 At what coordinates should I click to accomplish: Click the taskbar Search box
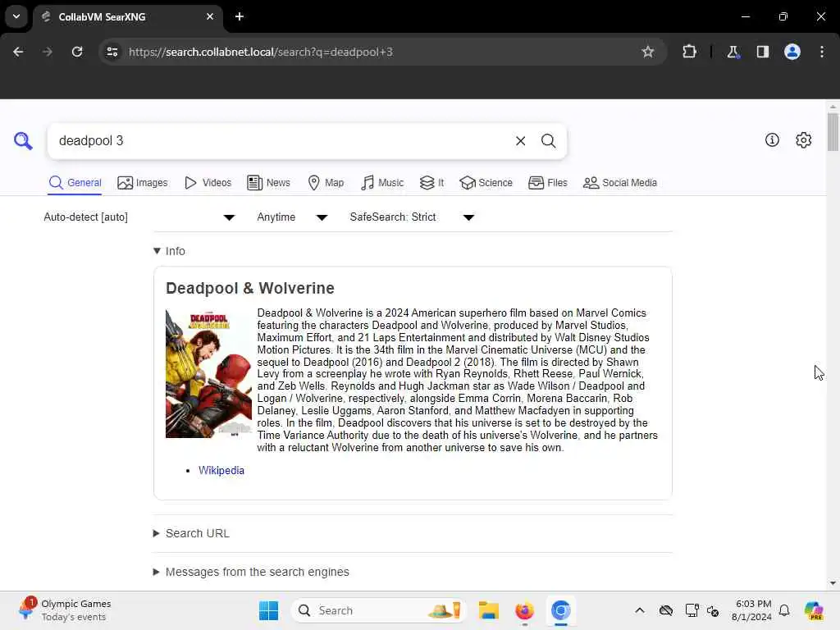click(x=379, y=610)
